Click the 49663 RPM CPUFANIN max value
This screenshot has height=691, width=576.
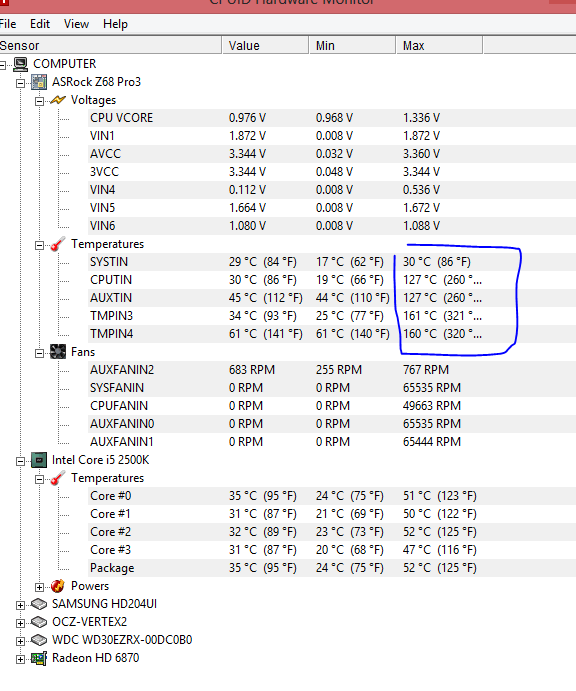tap(432, 406)
